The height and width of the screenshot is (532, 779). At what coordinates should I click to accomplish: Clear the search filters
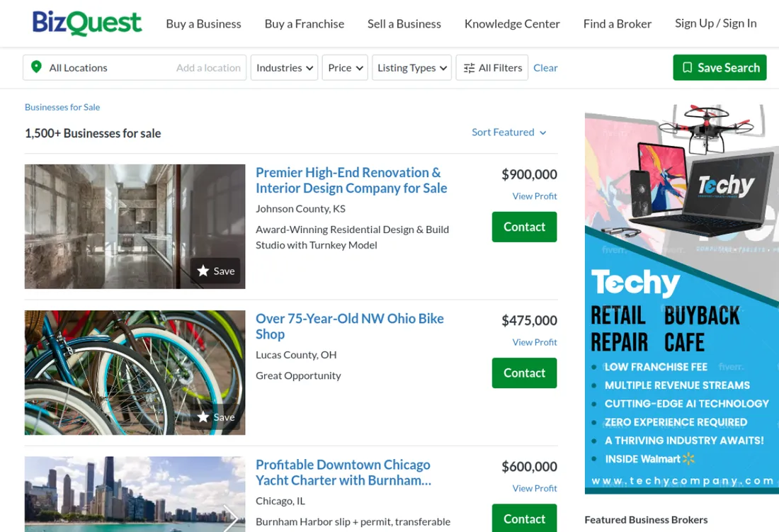(545, 67)
